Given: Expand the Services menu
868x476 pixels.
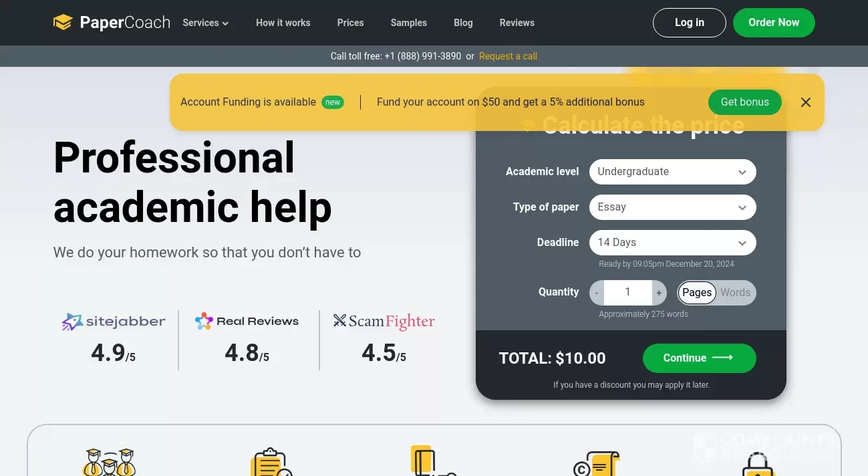Looking at the screenshot, I should pyautogui.click(x=206, y=23).
